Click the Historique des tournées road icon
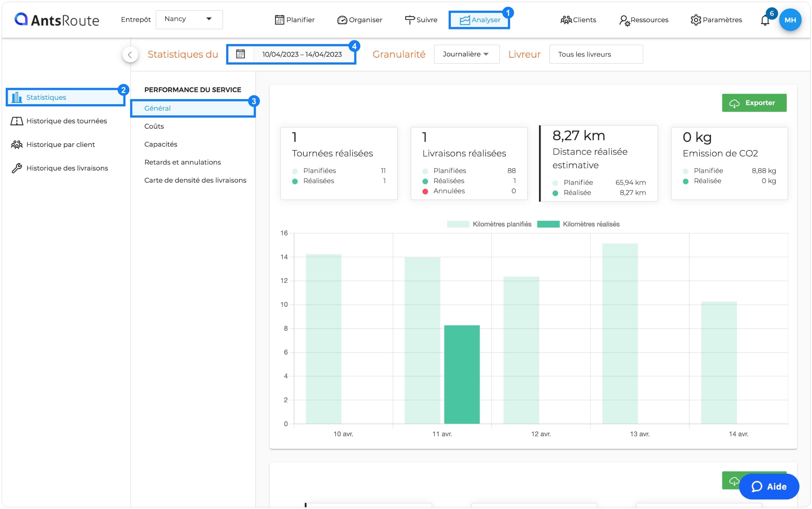 [x=17, y=121]
